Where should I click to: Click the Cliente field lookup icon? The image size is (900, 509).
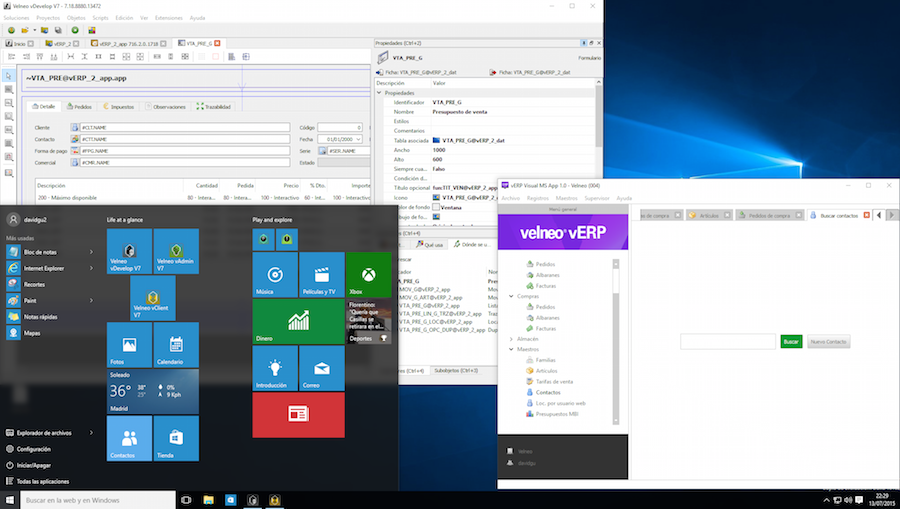coord(75,127)
